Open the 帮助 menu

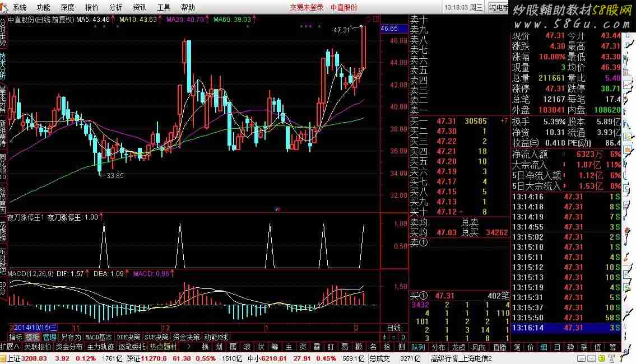point(188,7)
